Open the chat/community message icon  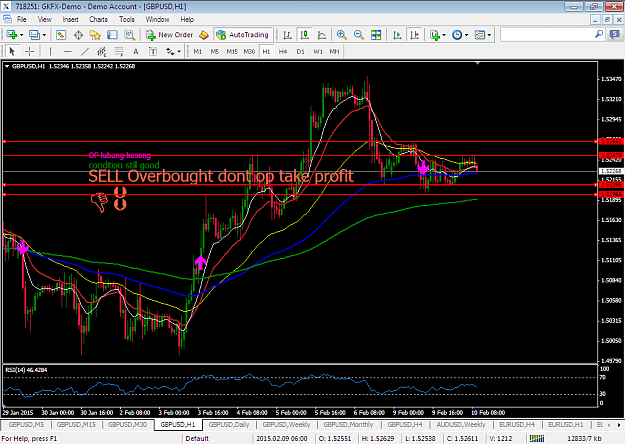(x=615, y=35)
